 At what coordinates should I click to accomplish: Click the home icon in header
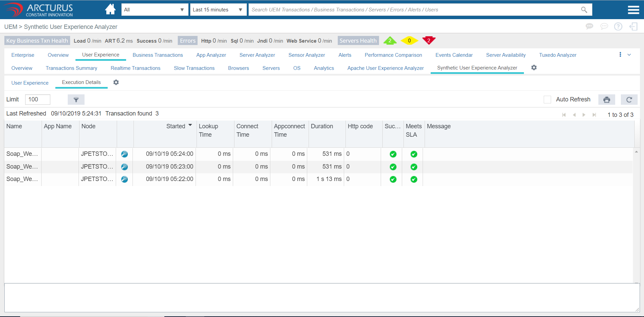(x=110, y=9)
